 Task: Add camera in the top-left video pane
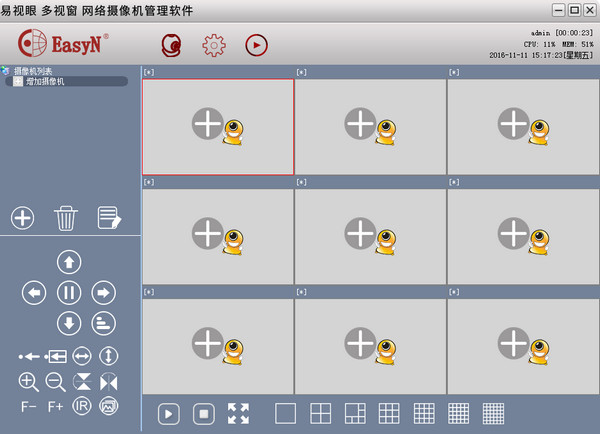[x=207, y=124]
